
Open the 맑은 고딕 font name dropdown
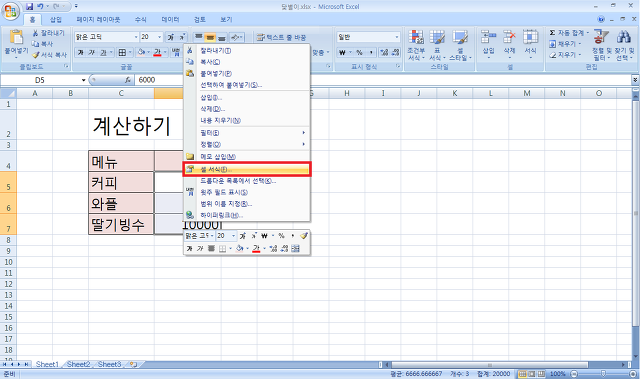click(x=136, y=37)
